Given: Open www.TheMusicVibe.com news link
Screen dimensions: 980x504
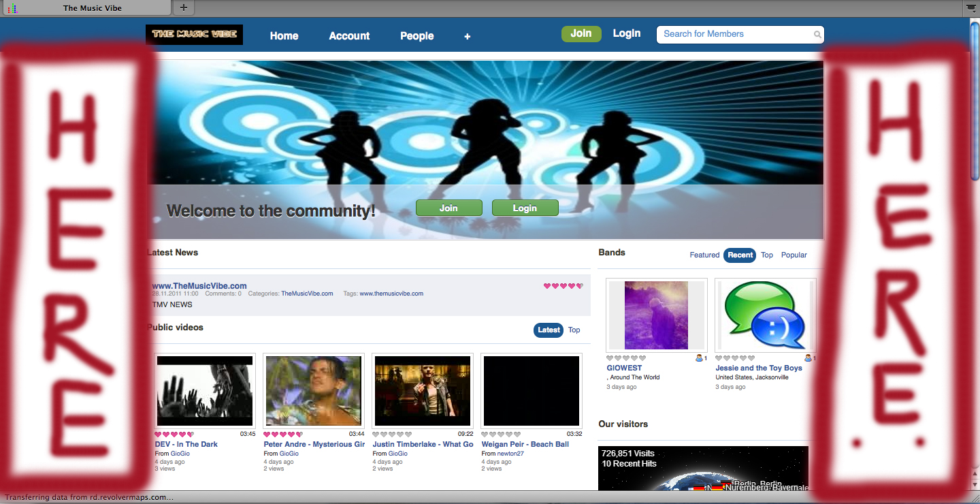Looking at the screenshot, I should pos(199,286).
